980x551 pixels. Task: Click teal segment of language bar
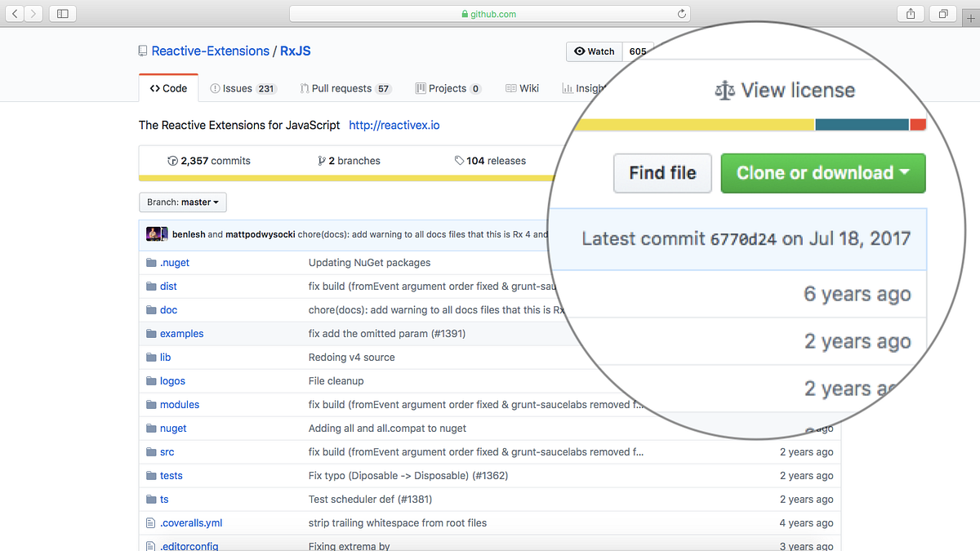[x=862, y=125]
